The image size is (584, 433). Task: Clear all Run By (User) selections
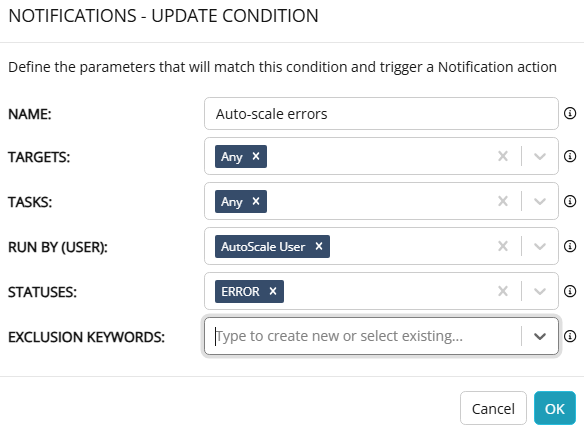[x=503, y=246]
